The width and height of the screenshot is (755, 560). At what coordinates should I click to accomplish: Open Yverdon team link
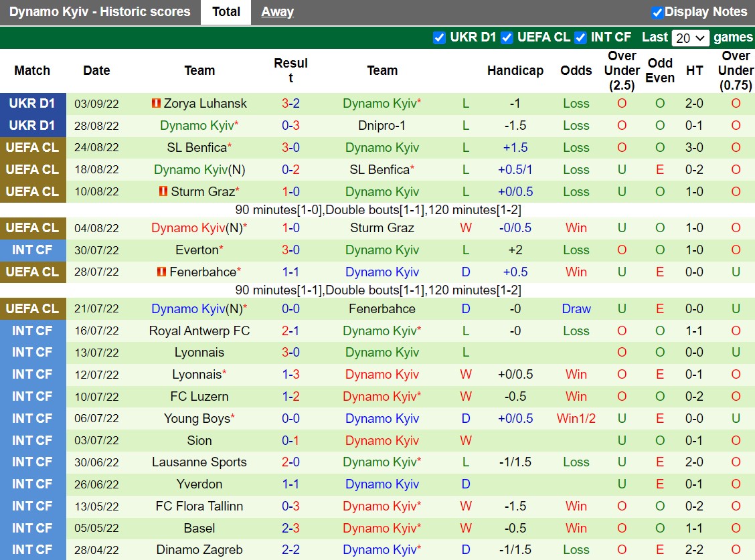point(199,484)
